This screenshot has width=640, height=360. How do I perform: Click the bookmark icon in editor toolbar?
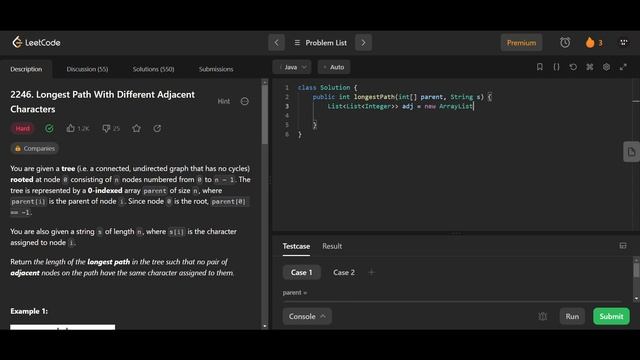click(x=540, y=67)
